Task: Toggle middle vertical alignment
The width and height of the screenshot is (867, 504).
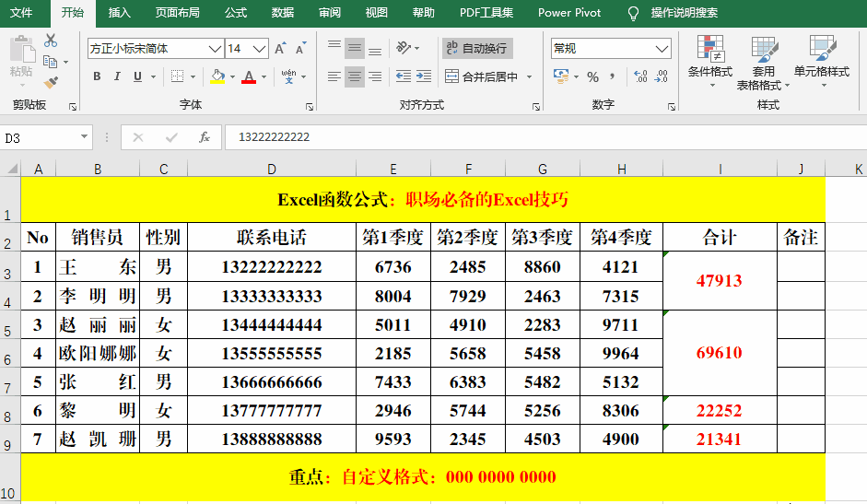Action: [355, 49]
